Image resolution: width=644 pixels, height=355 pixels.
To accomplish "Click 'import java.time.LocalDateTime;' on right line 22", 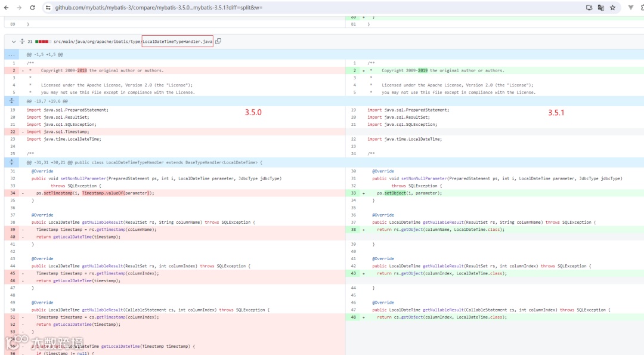I will point(405,139).
